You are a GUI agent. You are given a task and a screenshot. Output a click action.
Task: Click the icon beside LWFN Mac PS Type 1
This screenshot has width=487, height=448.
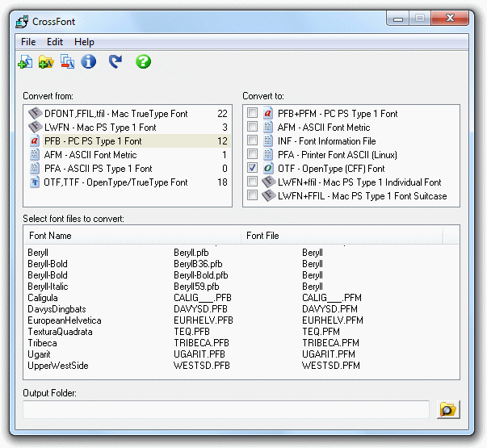(x=35, y=127)
